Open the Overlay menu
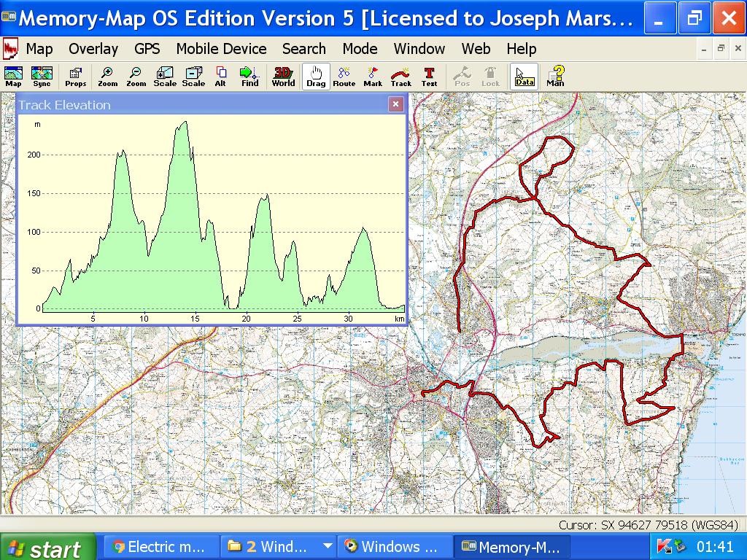Screen dimensions: 747x560 [x=93, y=49]
